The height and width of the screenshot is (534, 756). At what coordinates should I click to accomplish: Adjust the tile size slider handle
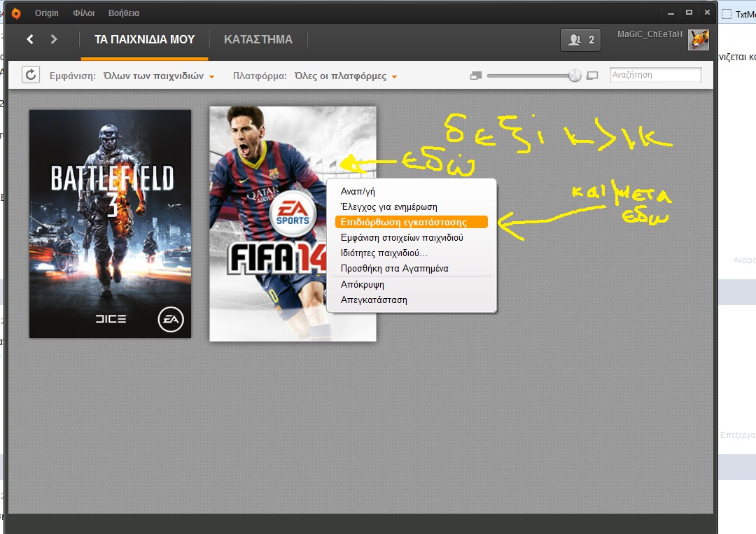pyautogui.click(x=575, y=76)
